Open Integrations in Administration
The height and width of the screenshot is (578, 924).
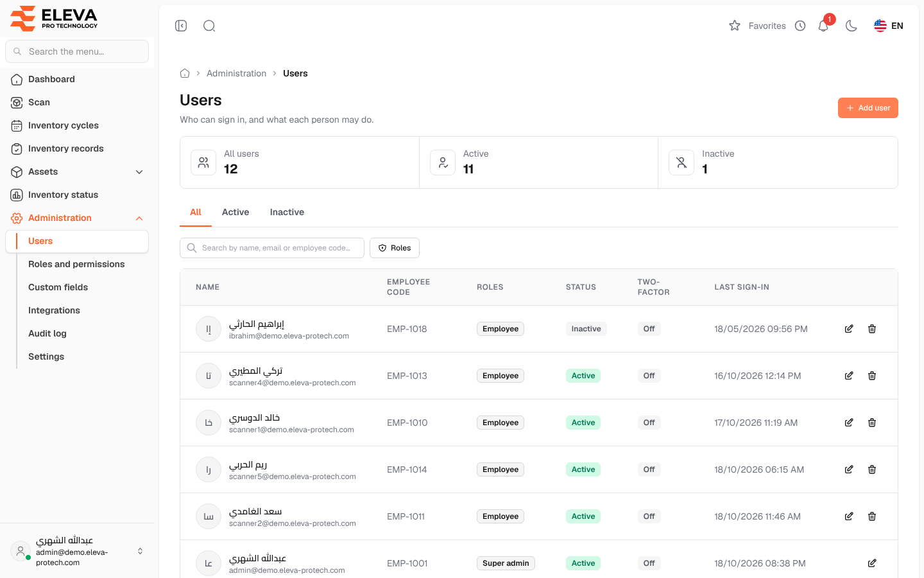point(54,310)
